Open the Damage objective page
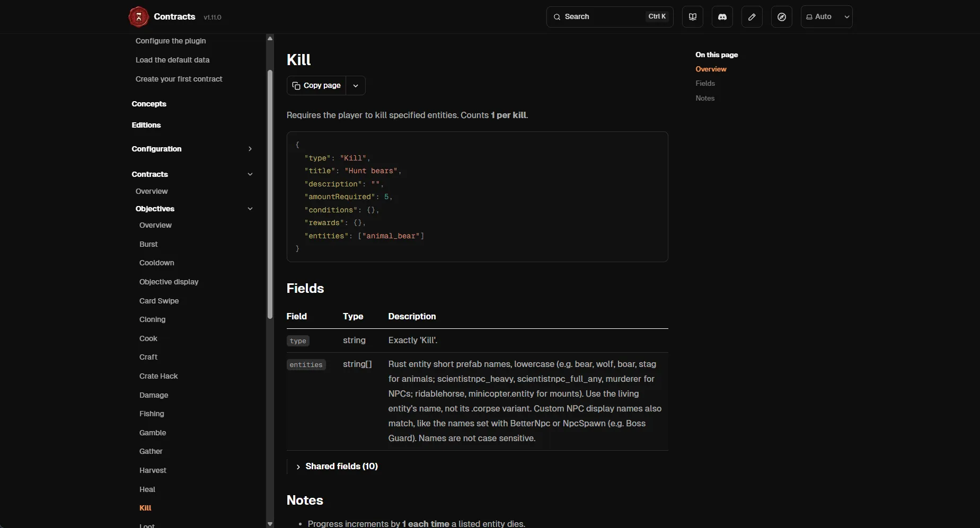The width and height of the screenshot is (980, 528). pos(154,395)
